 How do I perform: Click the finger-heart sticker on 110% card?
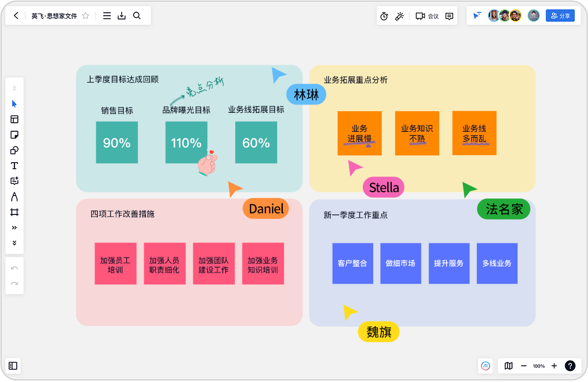tap(208, 163)
